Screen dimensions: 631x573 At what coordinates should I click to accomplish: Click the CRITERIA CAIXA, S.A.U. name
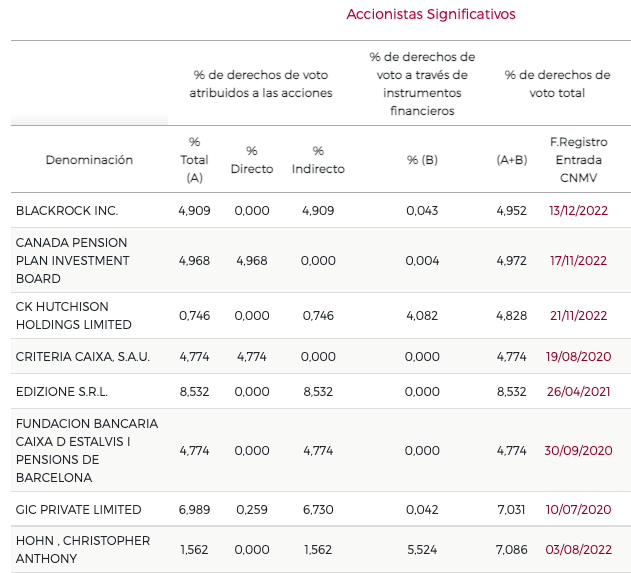[83, 357]
